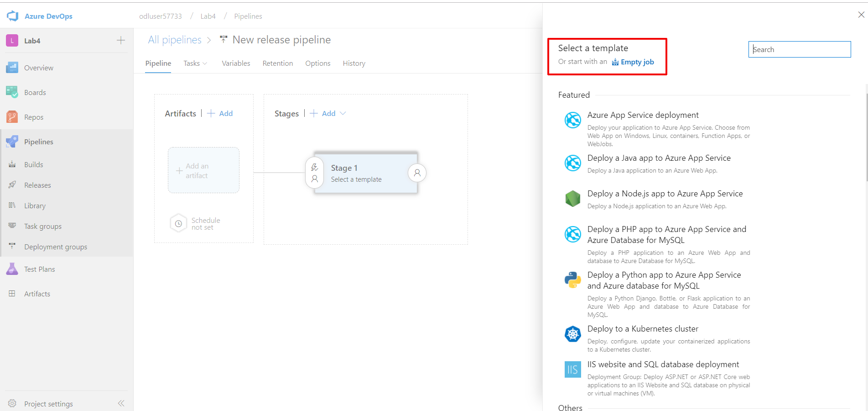Choose Deploy a PHP app template title
The width and height of the screenshot is (868, 411).
(x=667, y=235)
